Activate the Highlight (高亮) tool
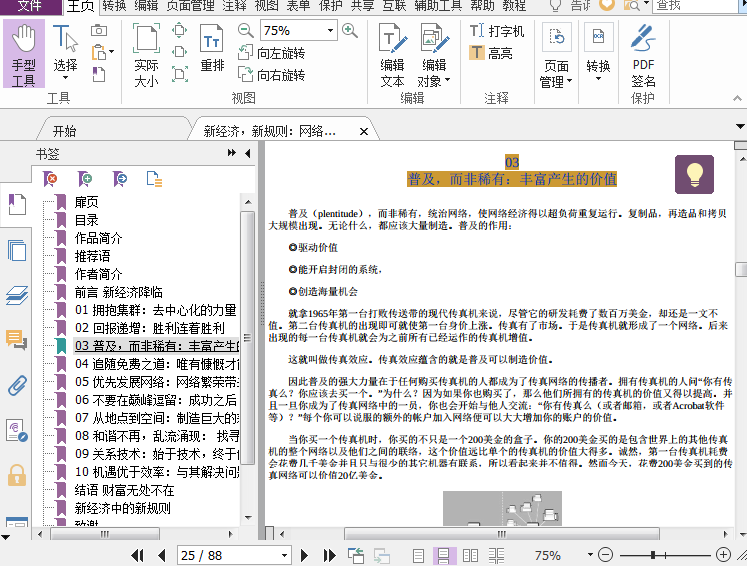Viewport: 747px width, 566px height. [x=491, y=53]
